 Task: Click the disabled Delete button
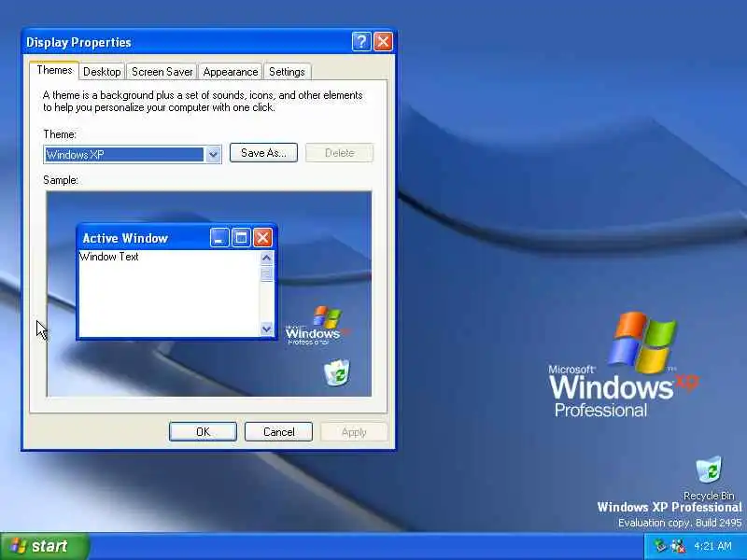click(340, 153)
